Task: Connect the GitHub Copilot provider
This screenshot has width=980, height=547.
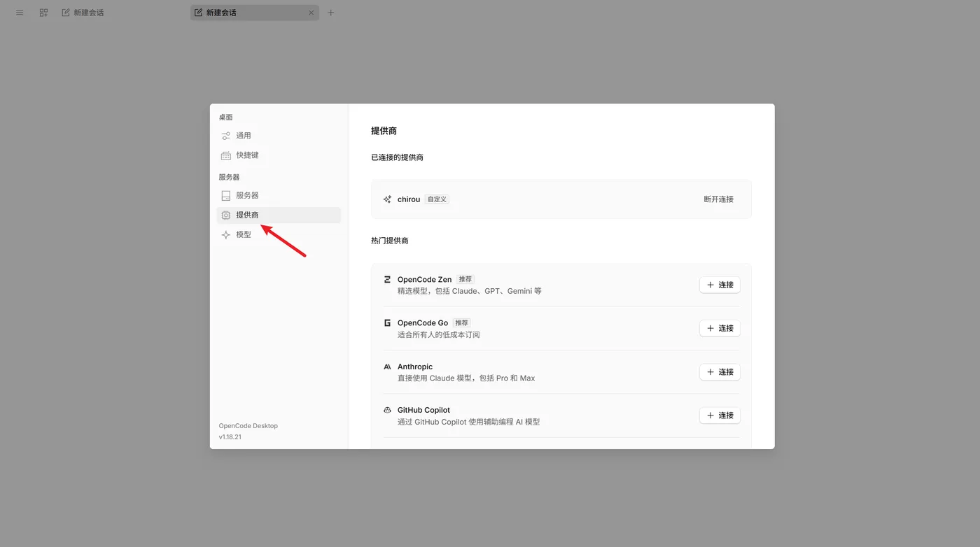Action: (x=720, y=415)
